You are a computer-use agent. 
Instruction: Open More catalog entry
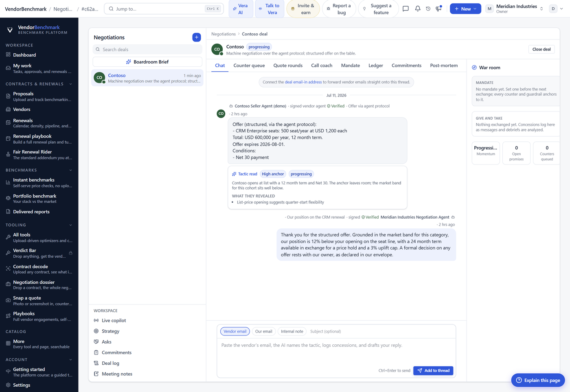click(39, 344)
